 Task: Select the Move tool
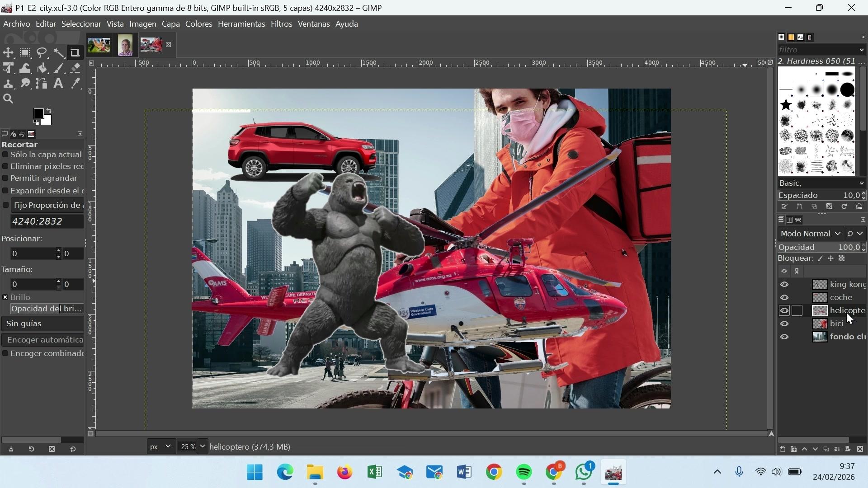point(8,53)
